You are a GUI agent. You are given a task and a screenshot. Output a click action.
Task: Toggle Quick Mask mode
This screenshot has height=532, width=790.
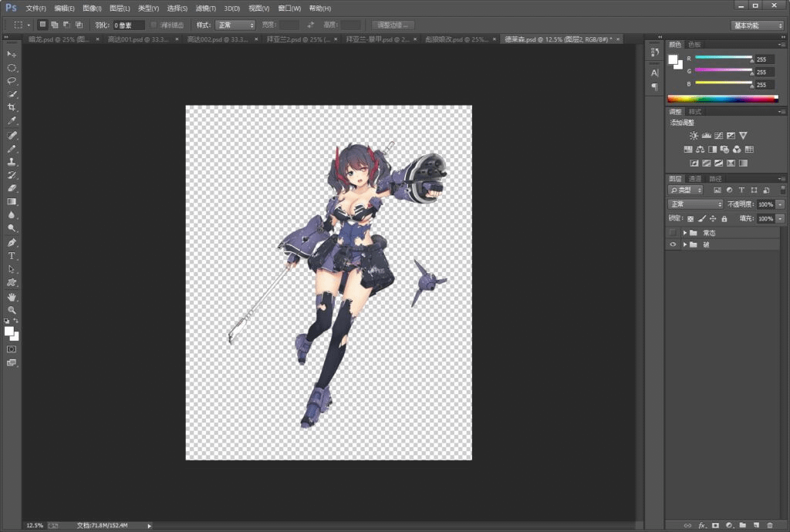pyautogui.click(x=11, y=348)
